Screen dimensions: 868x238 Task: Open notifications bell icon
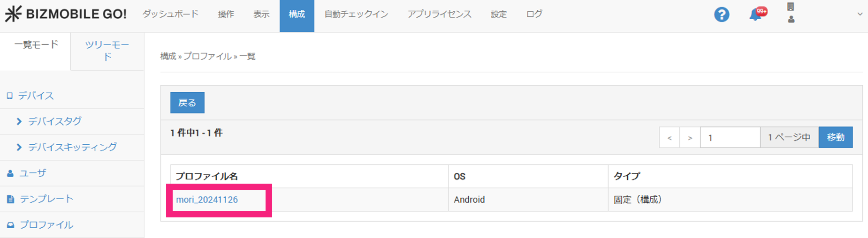point(755,15)
